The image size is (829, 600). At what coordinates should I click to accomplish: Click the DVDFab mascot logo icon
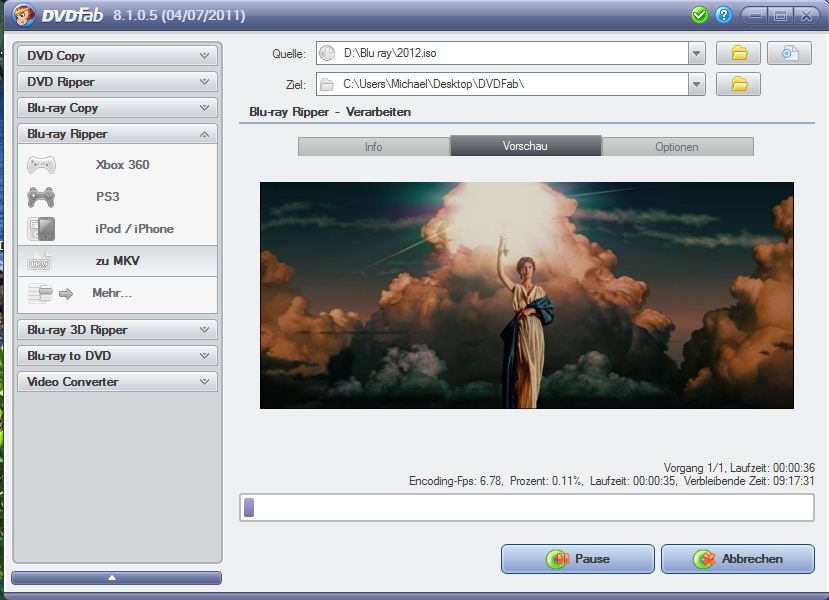click(23, 15)
